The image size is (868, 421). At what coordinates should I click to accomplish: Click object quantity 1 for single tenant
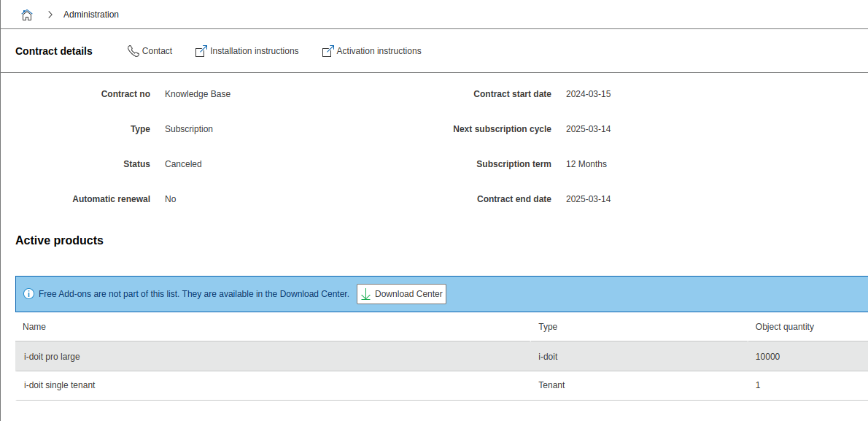point(758,385)
